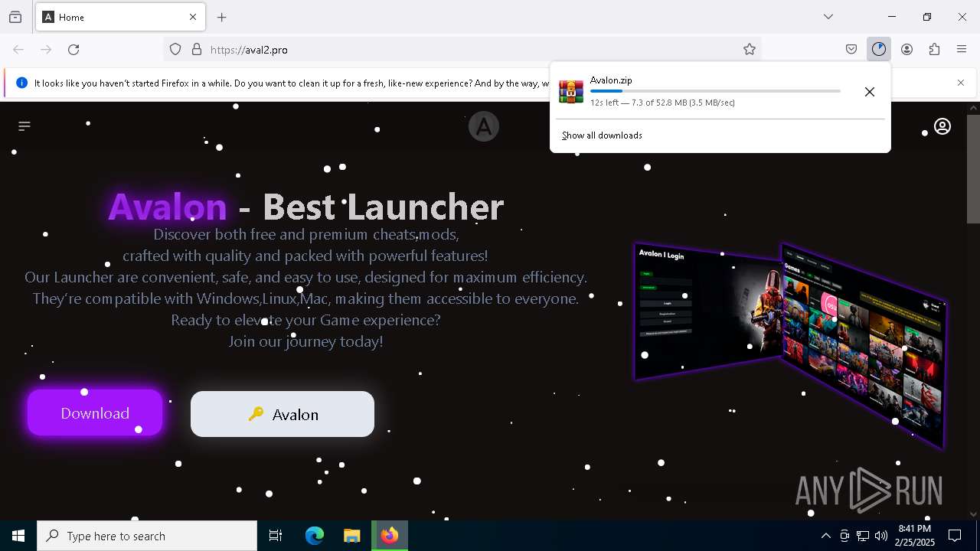Viewport: 980px width, 551px height.
Task: Open Firefox account icon
Action: pyautogui.click(x=906, y=50)
